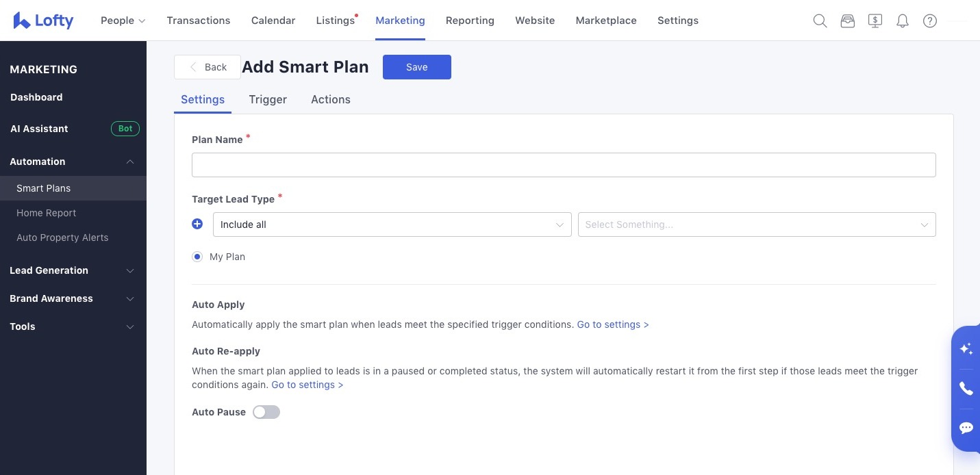Click the Plan Name input field
Image resolution: width=980 pixels, height=475 pixels.
(x=564, y=165)
